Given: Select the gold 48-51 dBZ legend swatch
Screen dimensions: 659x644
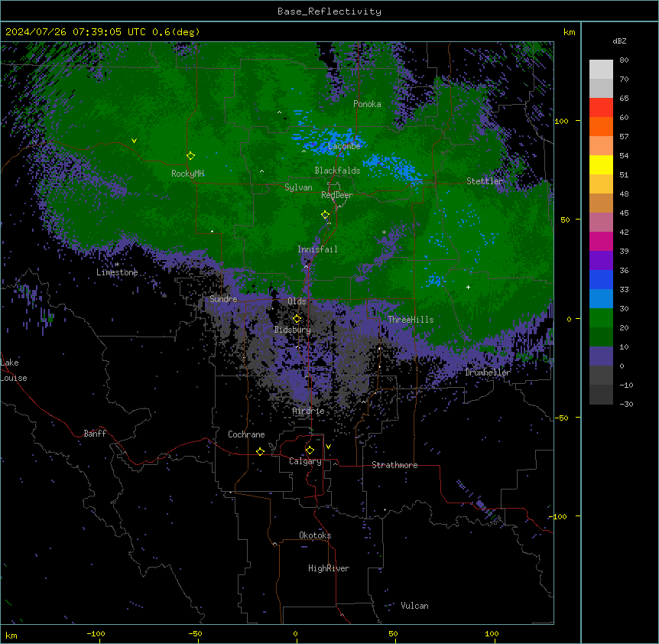Looking at the screenshot, I should 601,184.
